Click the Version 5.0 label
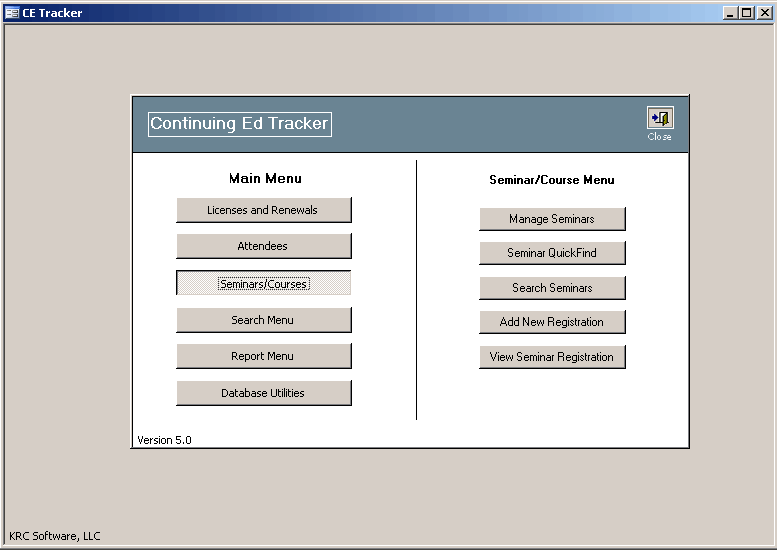 coord(164,440)
